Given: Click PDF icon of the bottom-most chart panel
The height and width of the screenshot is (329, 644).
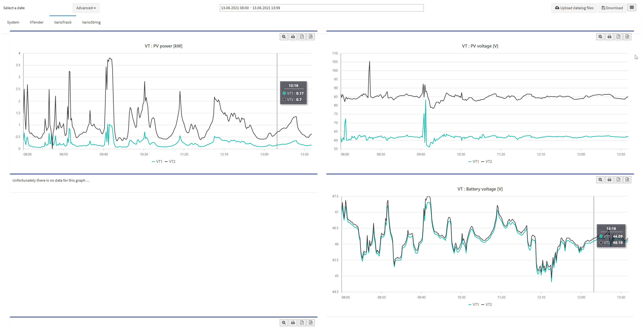Looking at the screenshot, I should point(302,323).
